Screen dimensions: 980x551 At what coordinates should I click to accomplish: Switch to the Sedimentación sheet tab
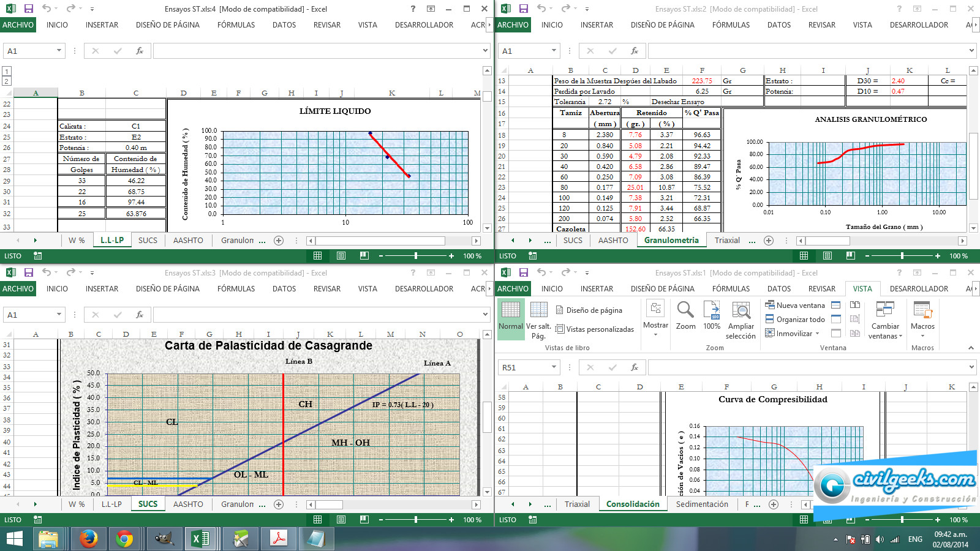tap(702, 504)
